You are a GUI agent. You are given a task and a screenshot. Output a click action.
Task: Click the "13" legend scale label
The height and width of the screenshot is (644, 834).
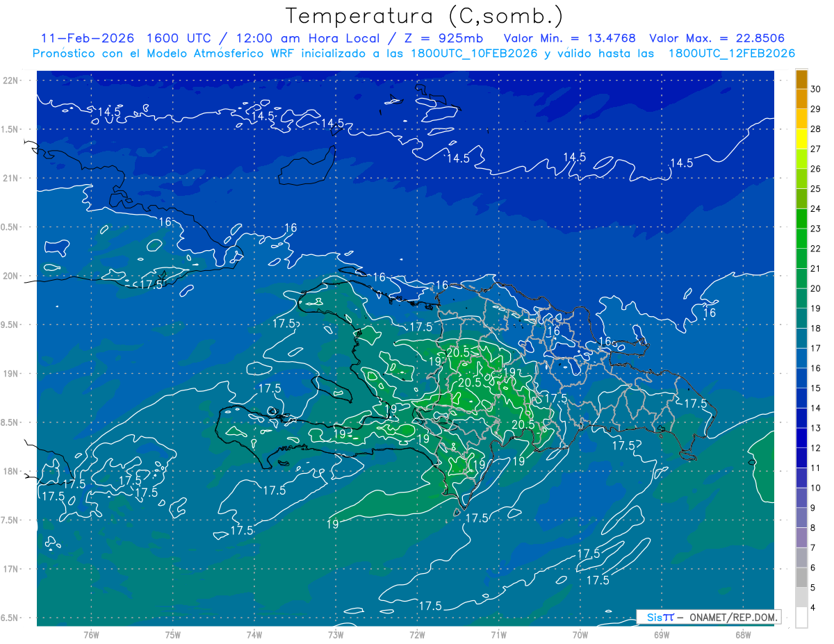pyautogui.click(x=816, y=428)
